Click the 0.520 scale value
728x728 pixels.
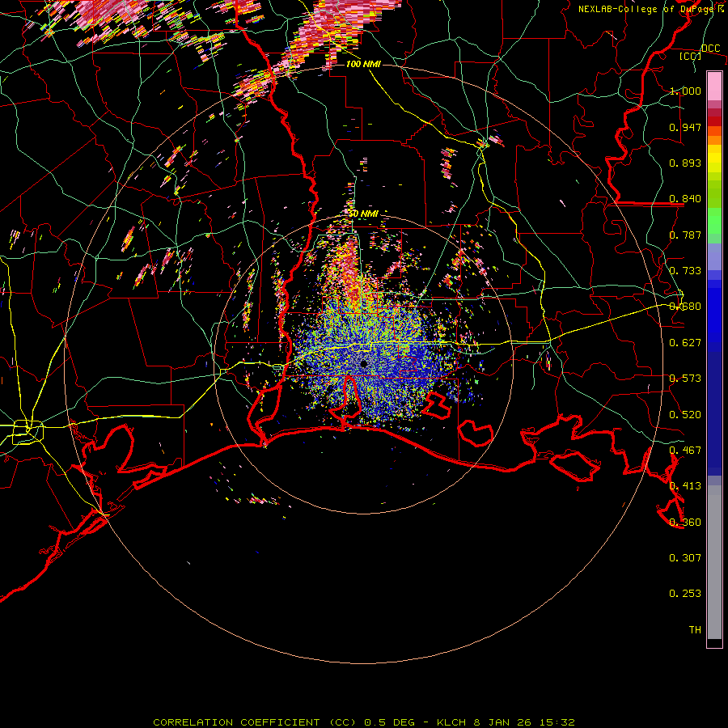click(685, 415)
